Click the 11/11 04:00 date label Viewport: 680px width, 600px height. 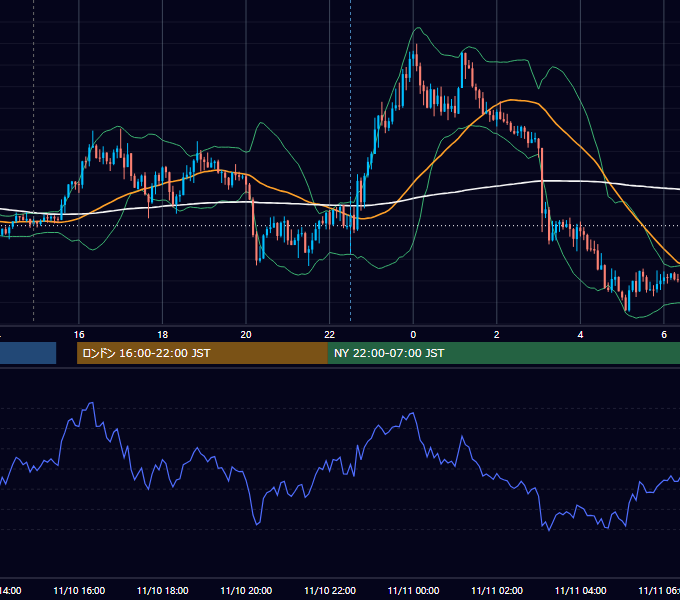point(581,590)
